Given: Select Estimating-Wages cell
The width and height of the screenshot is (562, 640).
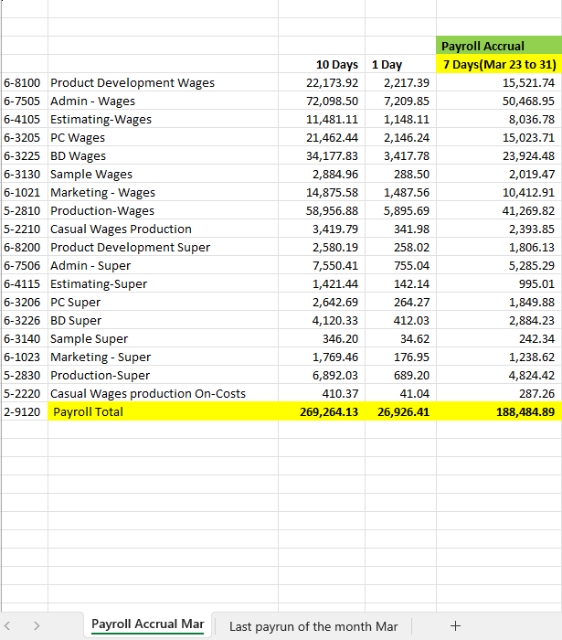Looking at the screenshot, I should 163,119.
